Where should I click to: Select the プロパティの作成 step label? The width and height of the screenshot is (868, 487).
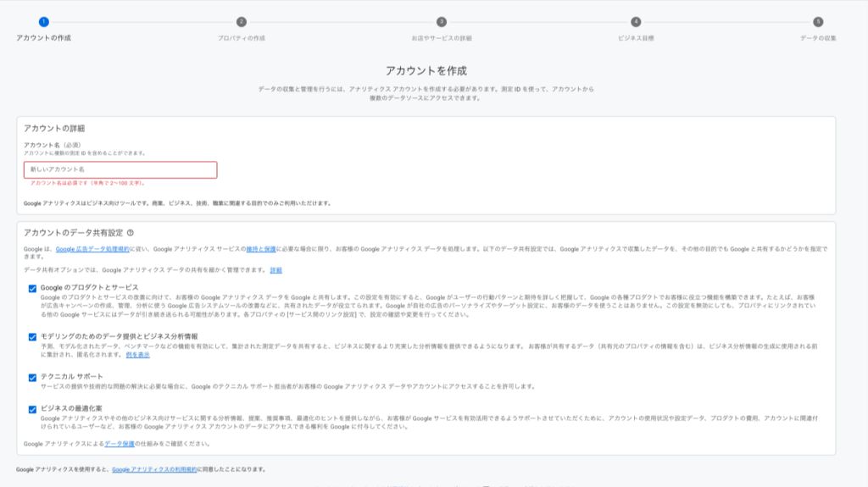[x=242, y=38]
